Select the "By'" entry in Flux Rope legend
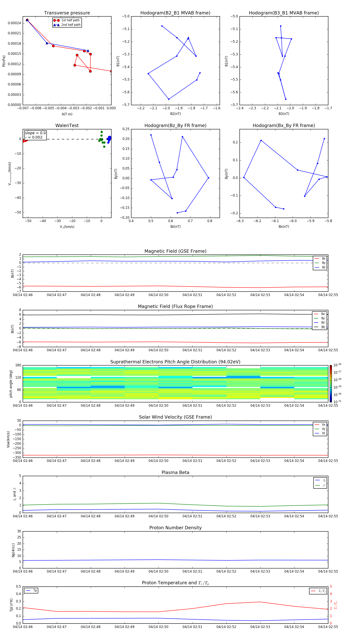The height and width of the screenshot is (644, 351). click(x=320, y=318)
